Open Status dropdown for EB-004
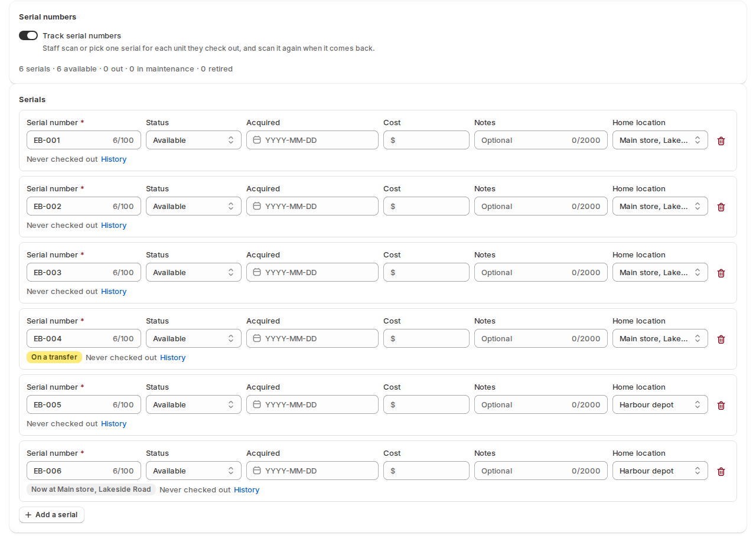756x542 pixels. click(x=194, y=338)
